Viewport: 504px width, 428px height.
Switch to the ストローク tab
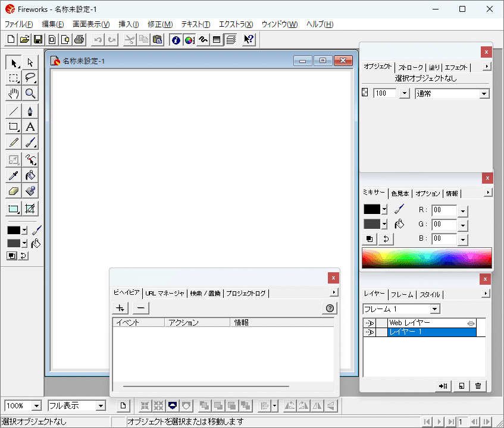coord(411,67)
